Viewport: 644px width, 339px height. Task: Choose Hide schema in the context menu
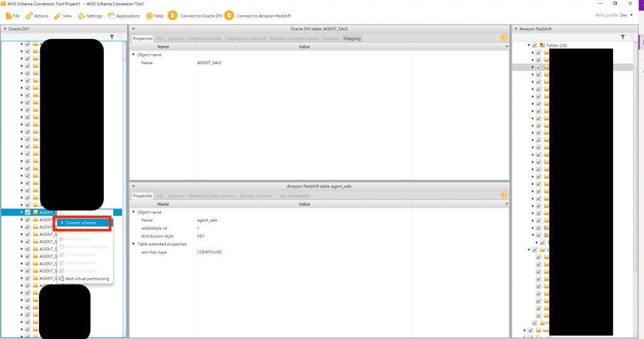pos(84,239)
